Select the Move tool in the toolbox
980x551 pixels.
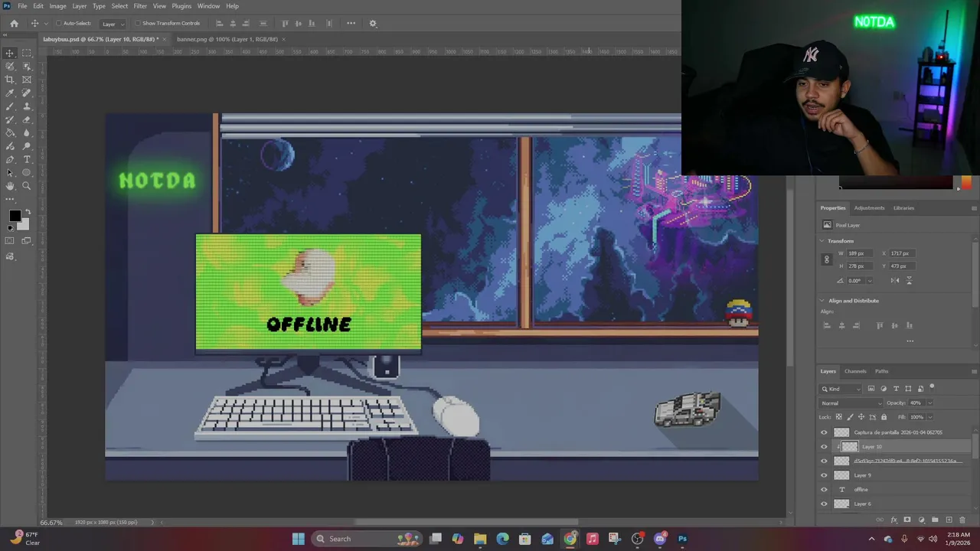[10, 53]
